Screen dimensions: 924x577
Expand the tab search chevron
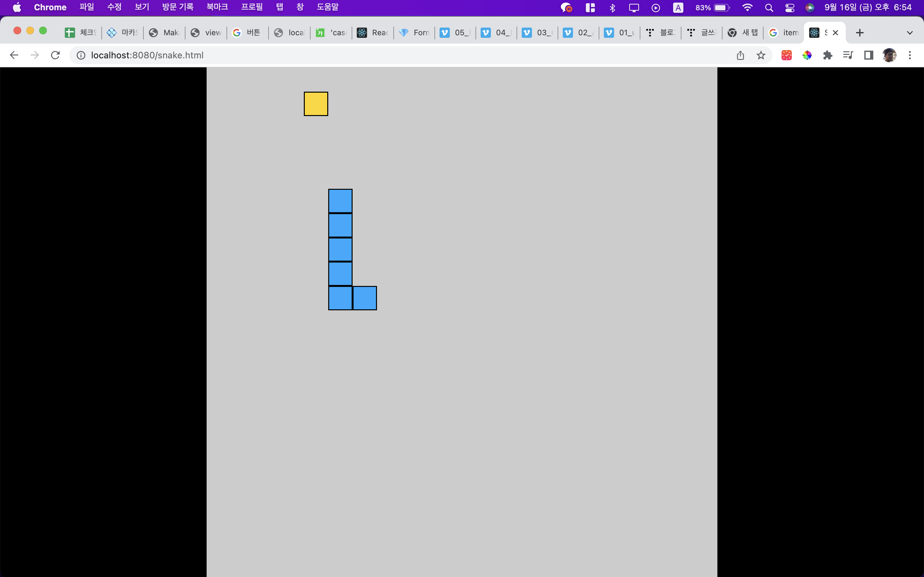point(910,33)
